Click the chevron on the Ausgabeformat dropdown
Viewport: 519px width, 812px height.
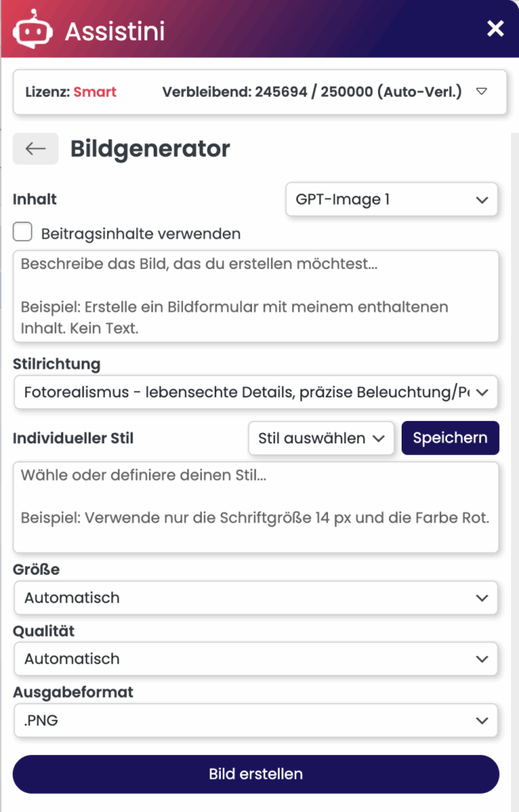(x=481, y=721)
